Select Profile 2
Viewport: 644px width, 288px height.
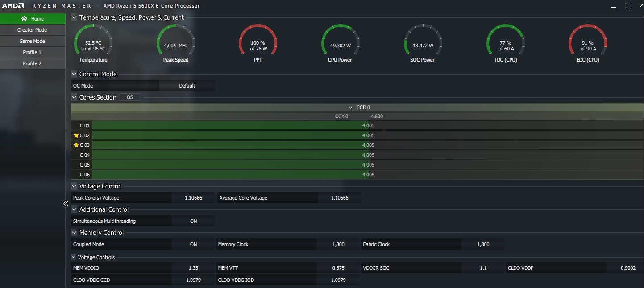click(33, 63)
